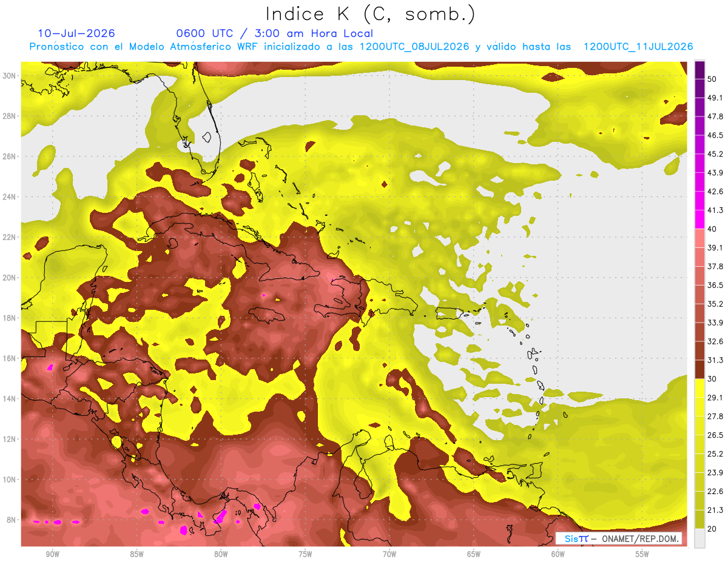Click the bright yellow colorbar segment below 30
Image resolution: width=728 pixels, height=562 pixels.
click(x=699, y=388)
